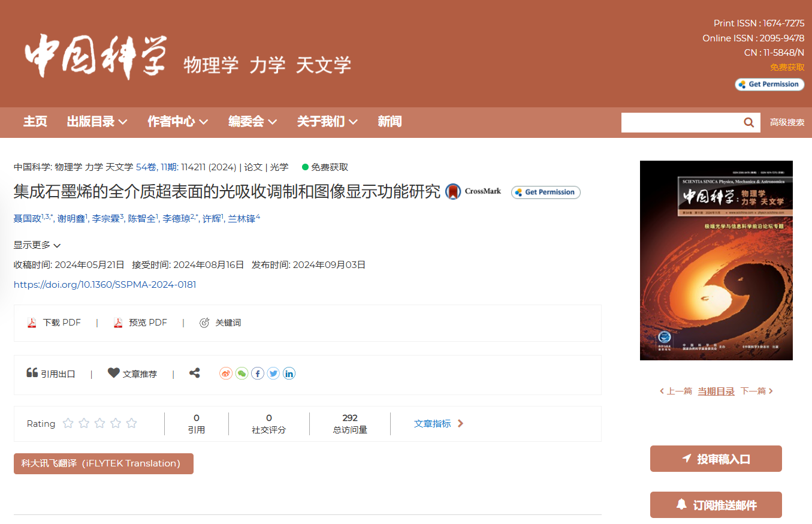Go to the 主页 menu item
Viewport: 812px width, 524px height.
click(35, 122)
